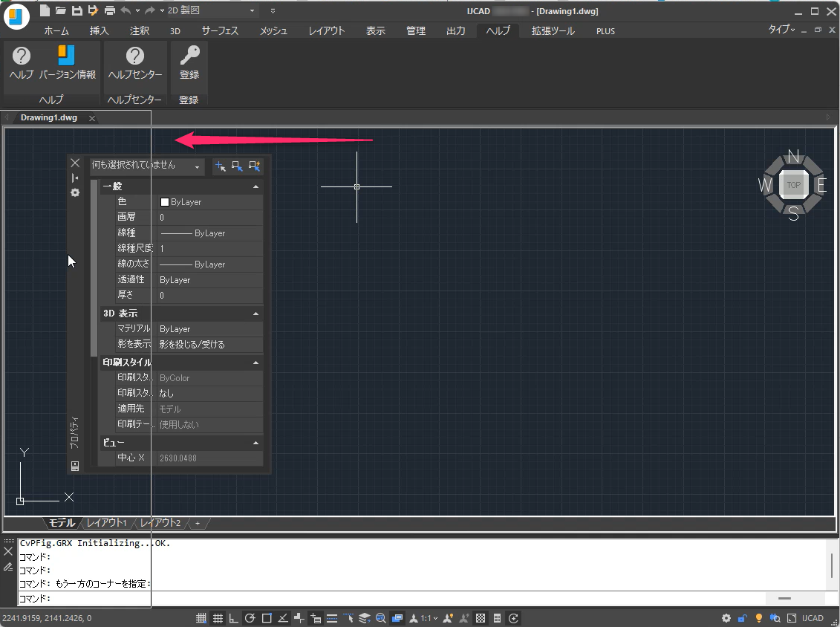The width and height of the screenshot is (840, 627).
Task: Switch to the メッシュ ribbon tab
Action: pos(274,31)
